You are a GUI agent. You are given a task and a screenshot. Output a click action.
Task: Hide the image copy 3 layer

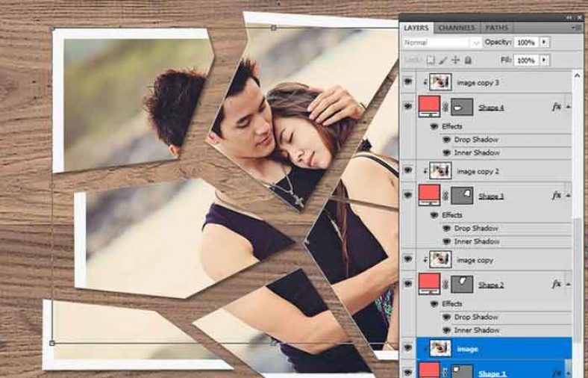click(408, 82)
